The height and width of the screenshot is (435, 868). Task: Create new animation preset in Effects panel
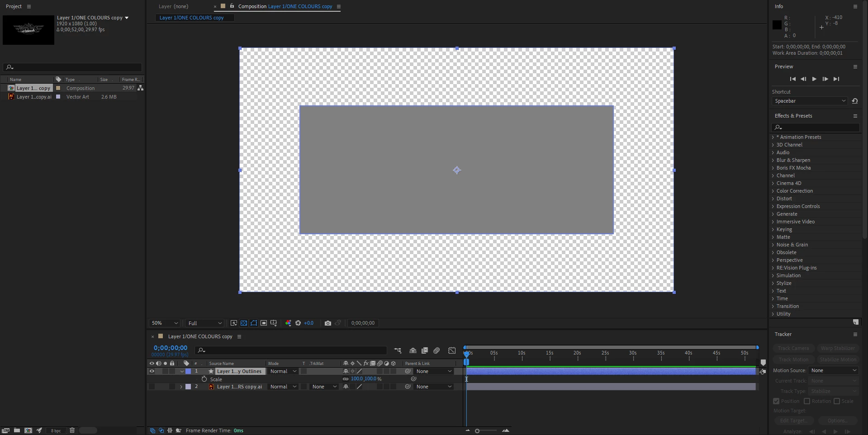coord(855,322)
